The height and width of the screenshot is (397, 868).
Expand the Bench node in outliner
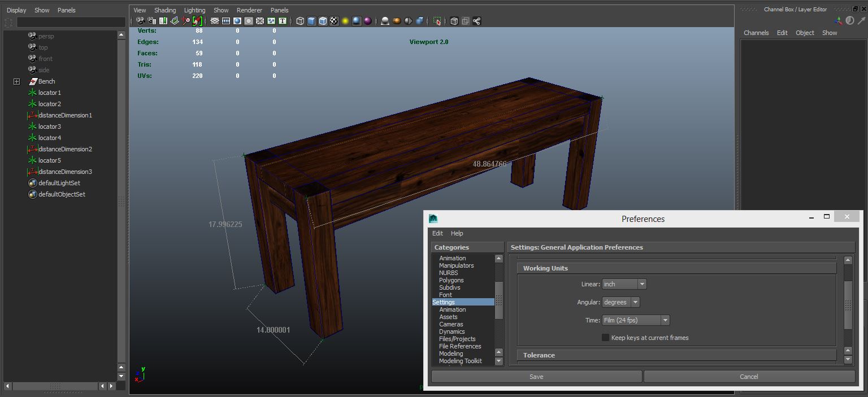[x=16, y=81]
